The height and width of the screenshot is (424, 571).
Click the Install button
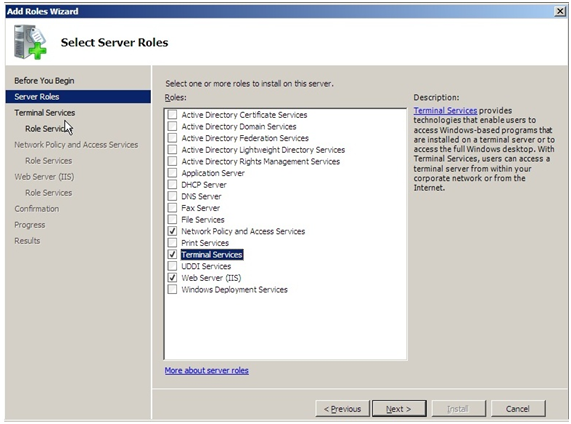pos(458,409)
